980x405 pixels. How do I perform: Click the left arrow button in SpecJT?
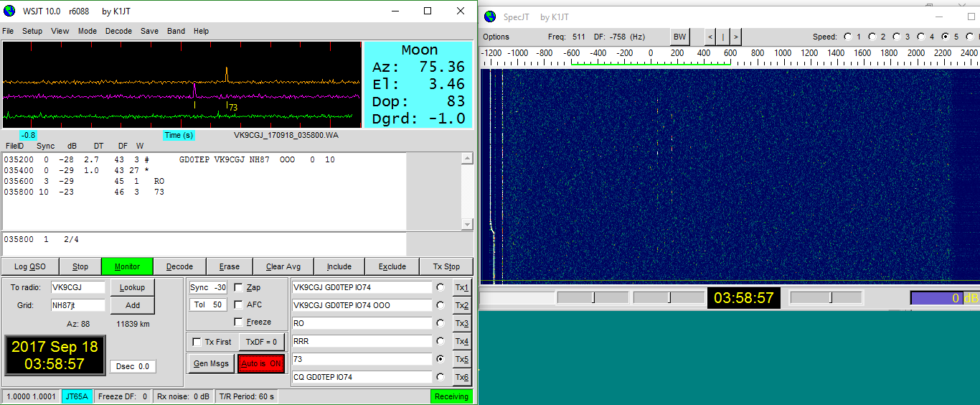[710, 37]
